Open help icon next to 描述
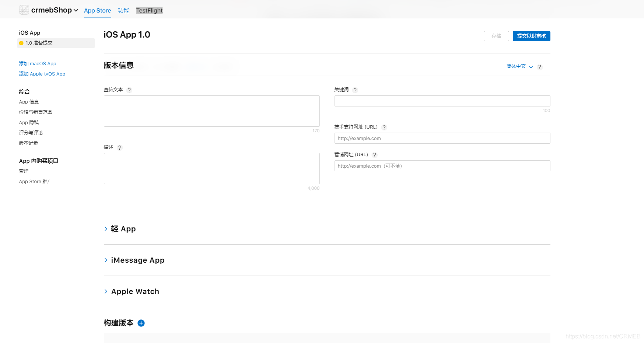Image resolution: width=644 pixels, height=343 pixels. 120,148
